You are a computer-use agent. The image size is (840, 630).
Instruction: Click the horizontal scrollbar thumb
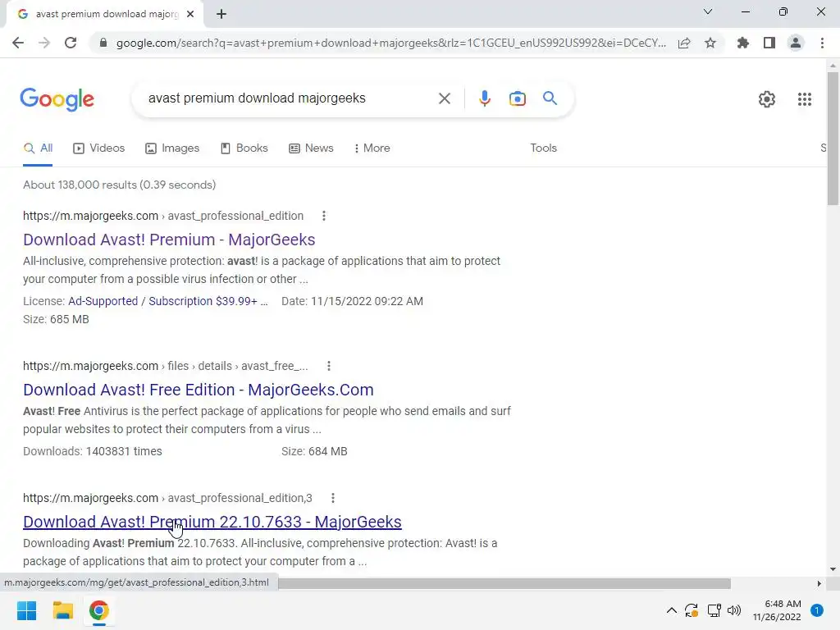[x=504, y=583]
